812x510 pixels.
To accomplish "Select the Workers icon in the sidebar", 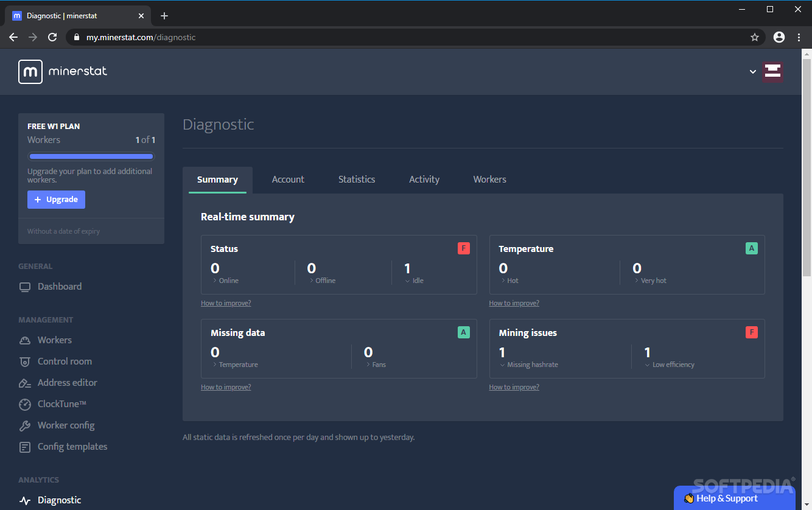I will coord(25,340).
